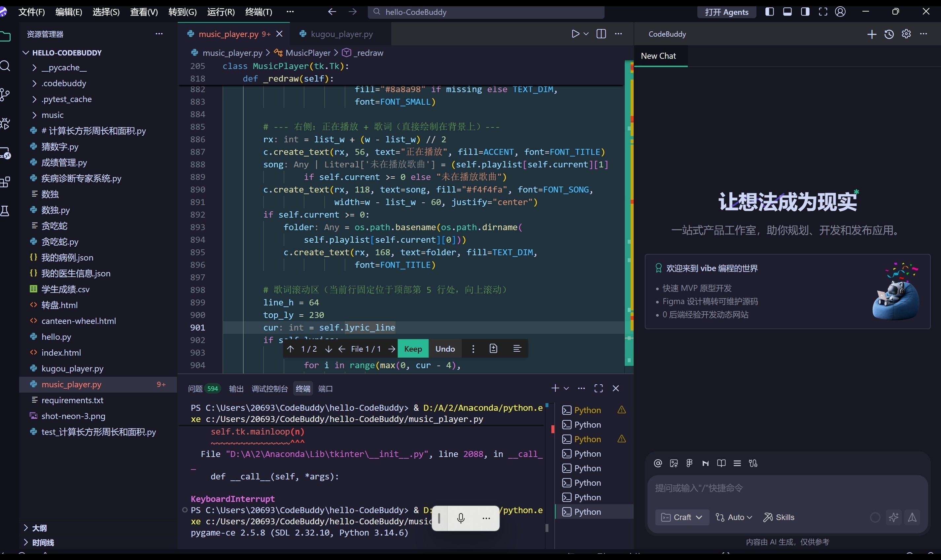The width and height of the screenshot is (941, 560).
Task: Toggle the primary sidebar layout
Action: (770, 12)
